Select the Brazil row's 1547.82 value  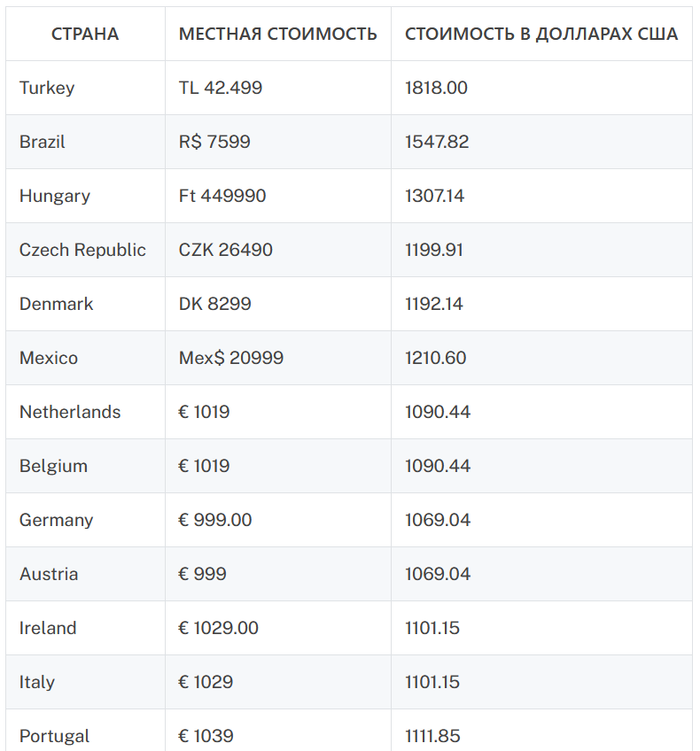point(437,142)
